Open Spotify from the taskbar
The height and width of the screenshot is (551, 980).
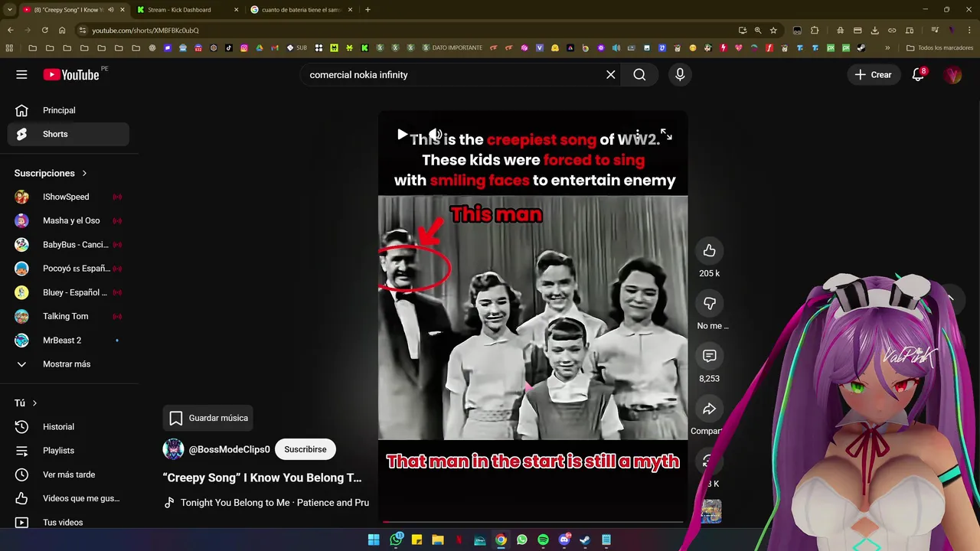pos(543,540)
